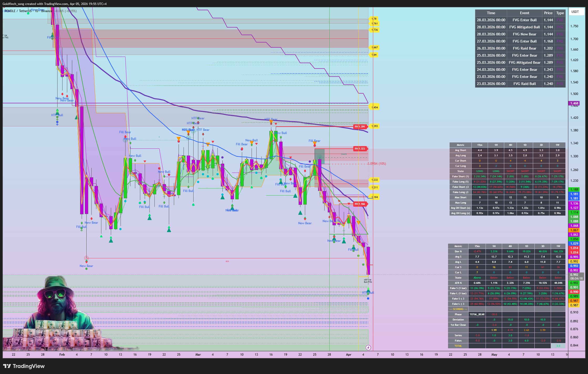Open the USDT currency selector on price axis

(x=576, y=12)
